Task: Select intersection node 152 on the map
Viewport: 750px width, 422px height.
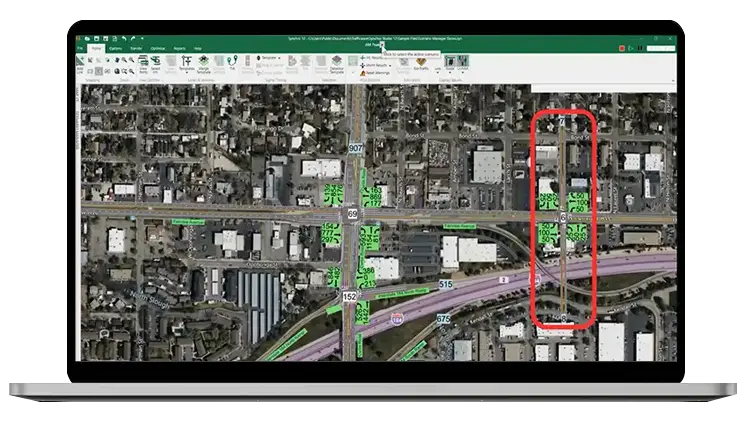Action: (x=350, y=297)
